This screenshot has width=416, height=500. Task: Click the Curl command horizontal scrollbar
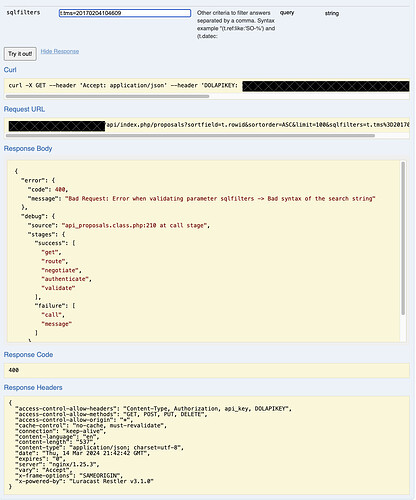107,96
